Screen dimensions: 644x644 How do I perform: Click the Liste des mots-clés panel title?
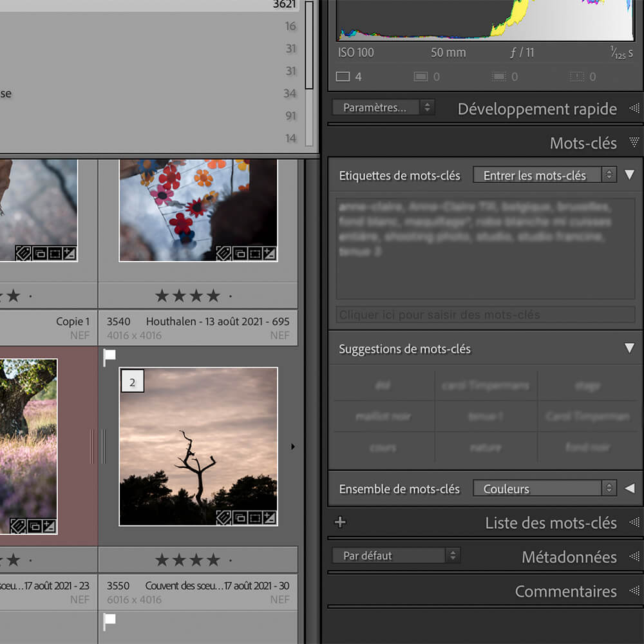(551, 523)
